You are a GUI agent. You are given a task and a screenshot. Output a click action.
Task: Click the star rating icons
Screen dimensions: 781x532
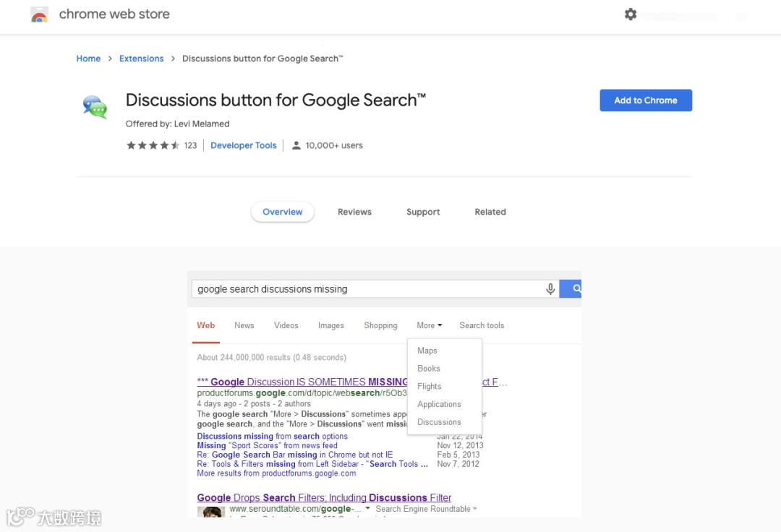(x=153, y=145)
